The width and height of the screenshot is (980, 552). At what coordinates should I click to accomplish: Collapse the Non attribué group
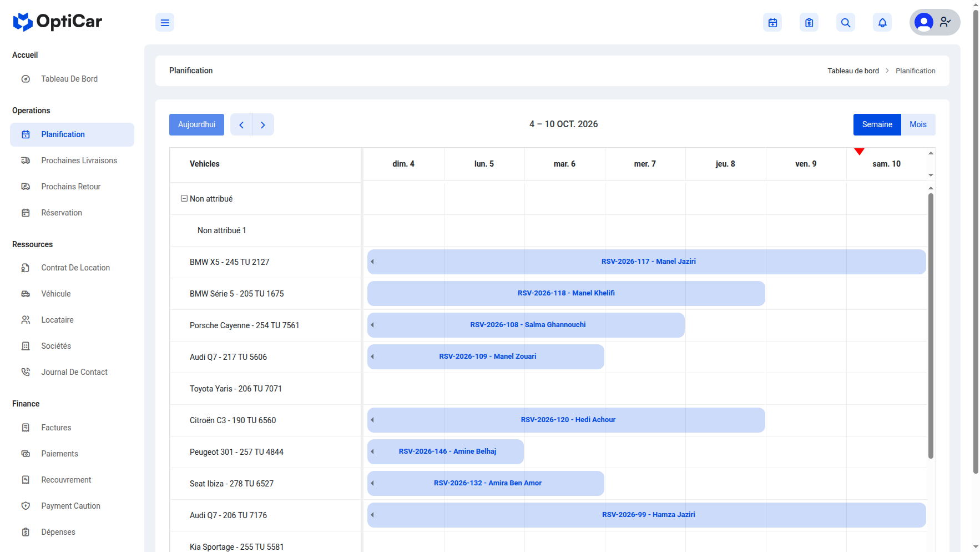coord(184,198)
